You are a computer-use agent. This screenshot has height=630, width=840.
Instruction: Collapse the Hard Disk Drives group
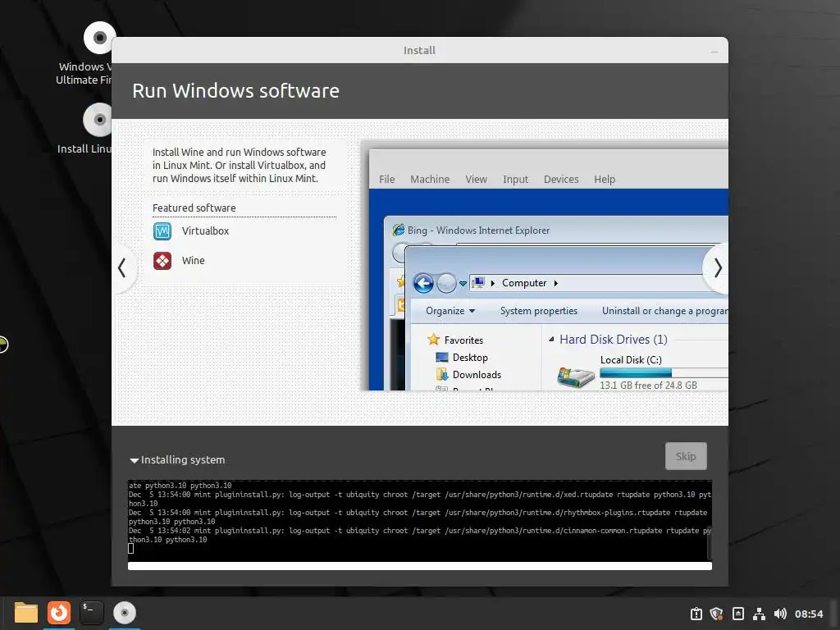[x=551, y=339]
